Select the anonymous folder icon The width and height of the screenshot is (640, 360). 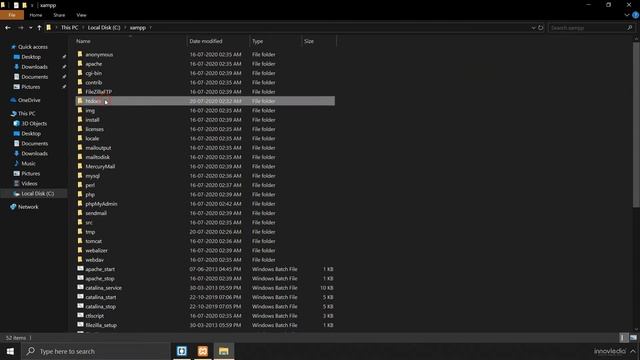point(80,54)
